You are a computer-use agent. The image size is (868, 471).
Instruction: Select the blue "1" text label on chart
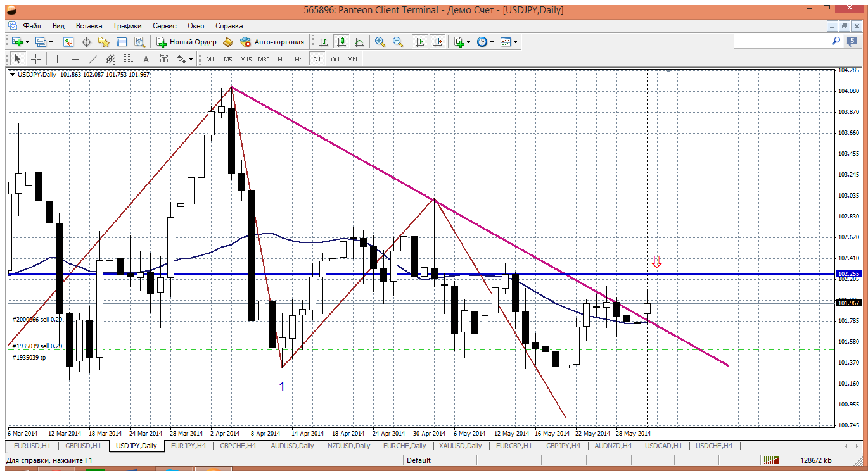(x=283, y=387)
